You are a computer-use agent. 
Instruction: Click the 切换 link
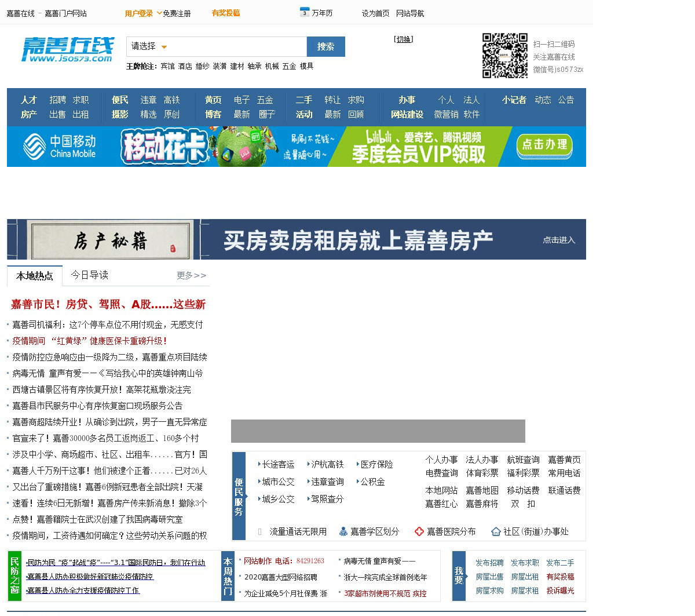404,39
